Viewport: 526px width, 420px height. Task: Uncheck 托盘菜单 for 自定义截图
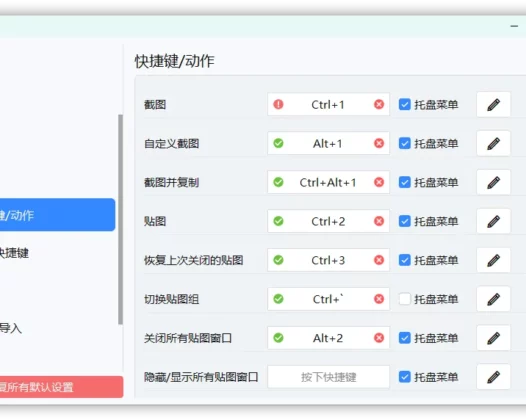point(405,143)
